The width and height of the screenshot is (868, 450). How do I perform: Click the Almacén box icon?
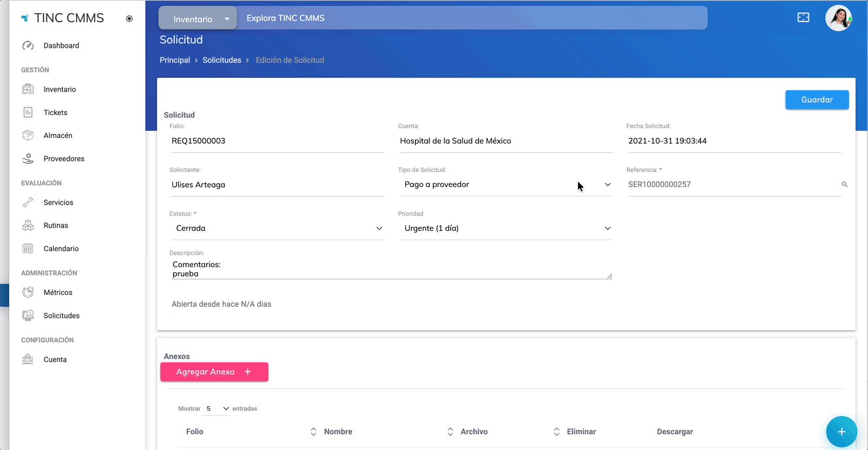click(27, 135)
